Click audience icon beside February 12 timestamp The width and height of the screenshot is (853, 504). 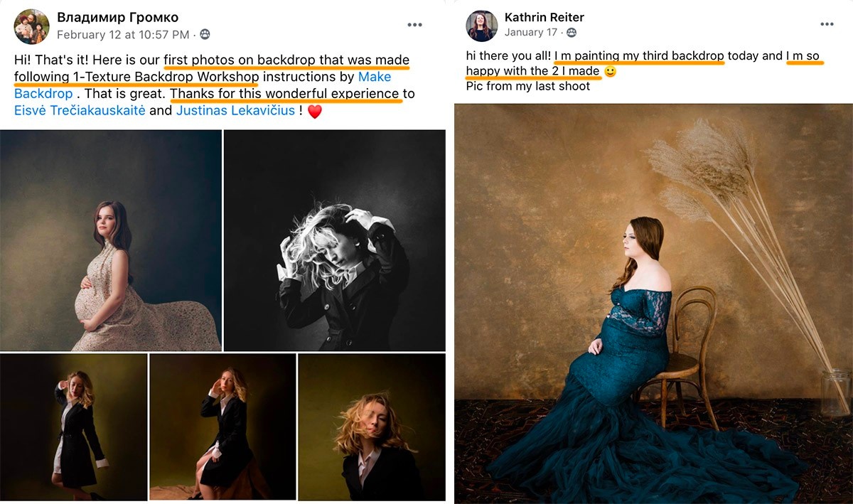pos(205,34)
